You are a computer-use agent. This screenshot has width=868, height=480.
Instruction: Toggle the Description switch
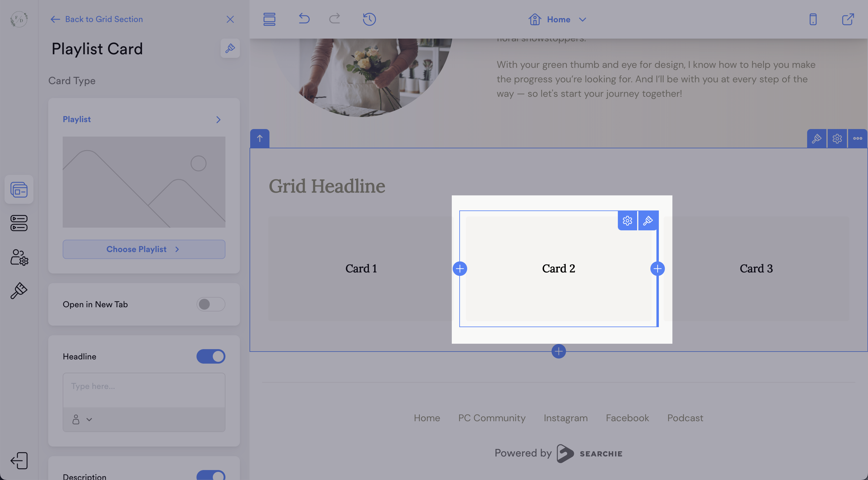point(211,475)
